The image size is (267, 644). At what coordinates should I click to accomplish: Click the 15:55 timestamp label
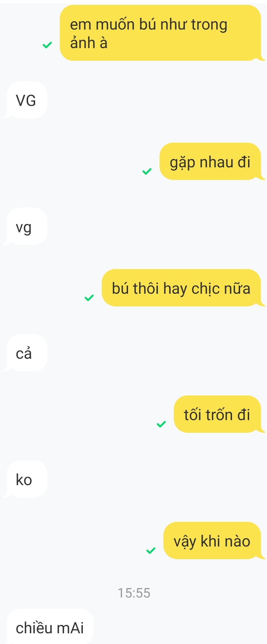pos(134,593)
